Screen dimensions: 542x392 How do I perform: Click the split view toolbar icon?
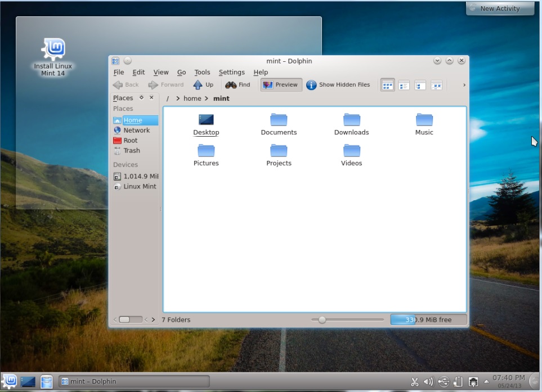[436, 85]
